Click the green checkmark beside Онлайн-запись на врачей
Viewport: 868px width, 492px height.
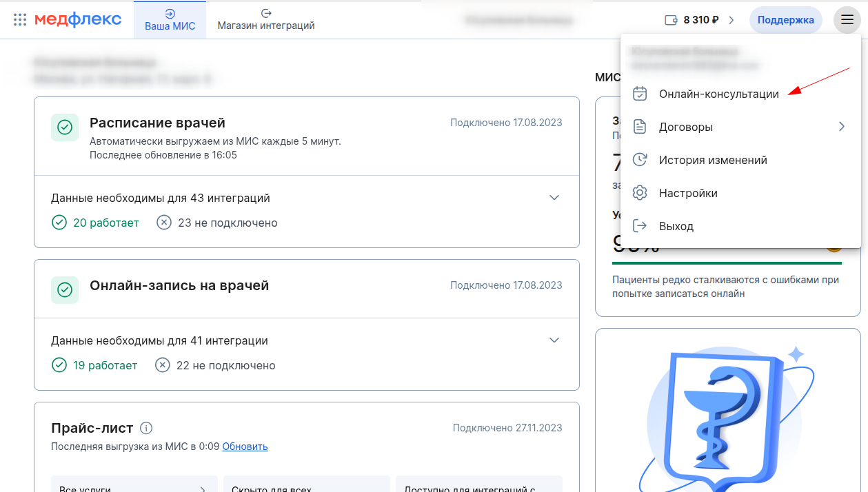65,290
